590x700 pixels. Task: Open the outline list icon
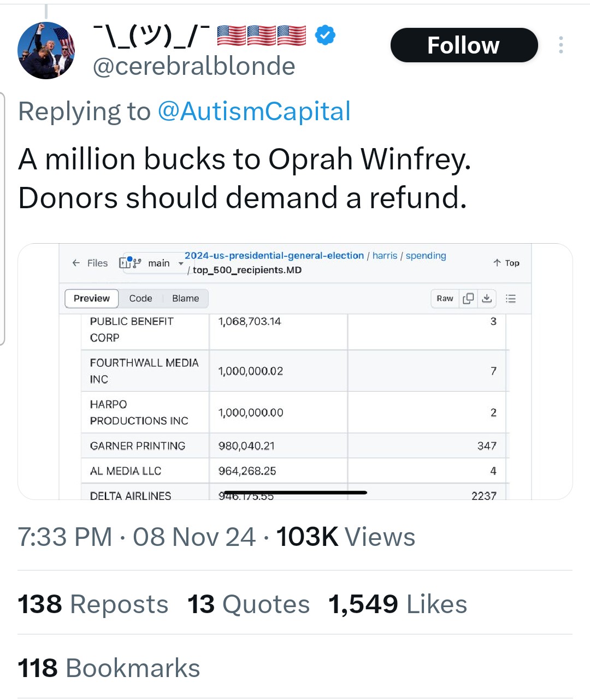tap(511, 298)
